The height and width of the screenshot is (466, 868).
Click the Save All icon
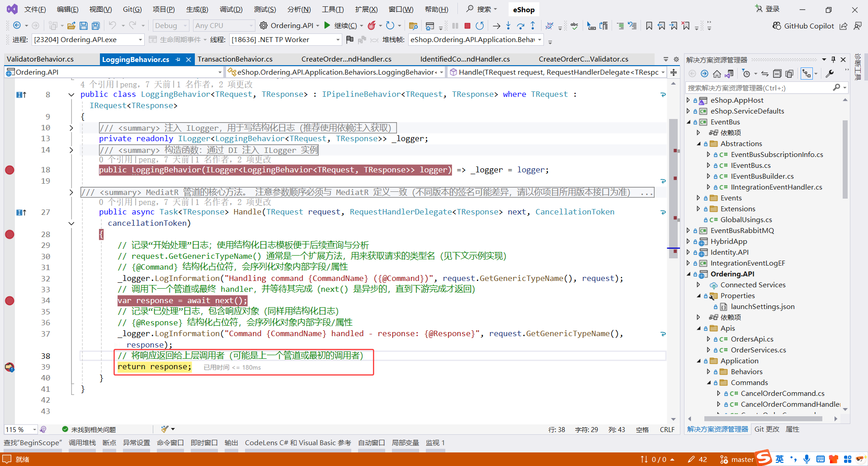click(x=95, y=25)
